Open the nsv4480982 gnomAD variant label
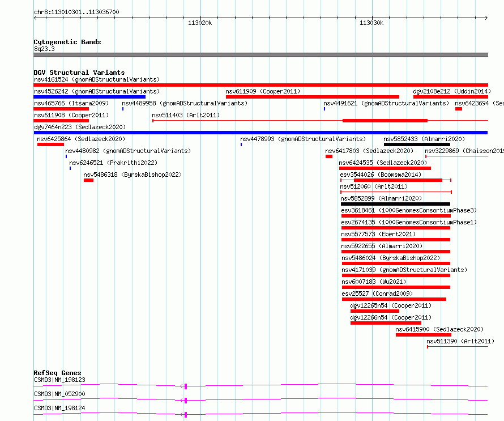The width and height of the screenshot is (504, 421). pos(128,151)
